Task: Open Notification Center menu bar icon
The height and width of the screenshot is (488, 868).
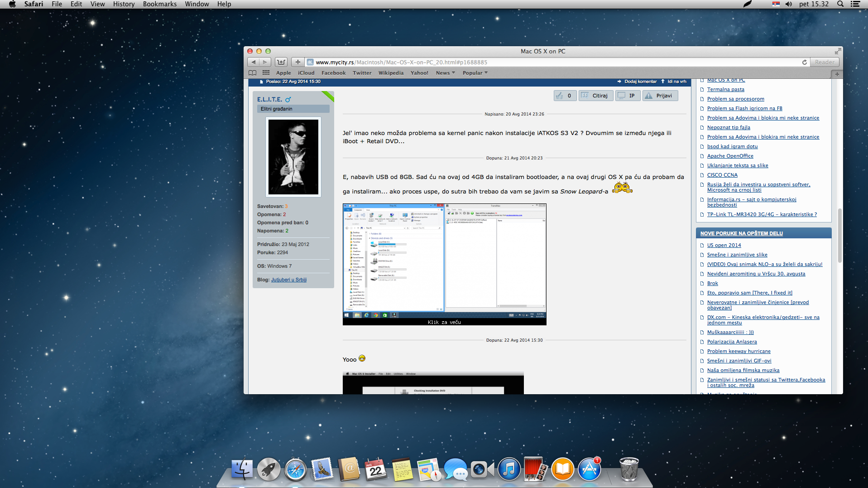Action: pos(855,4)
